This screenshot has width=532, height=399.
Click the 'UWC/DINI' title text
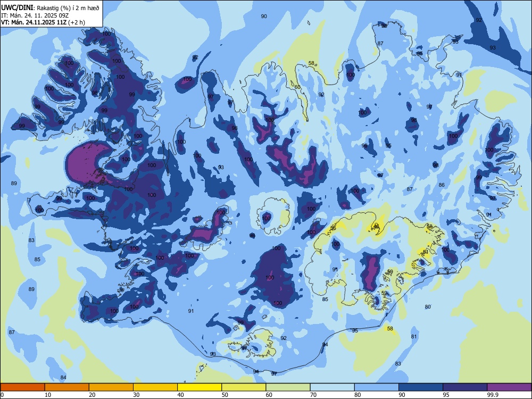pos(17,8)
